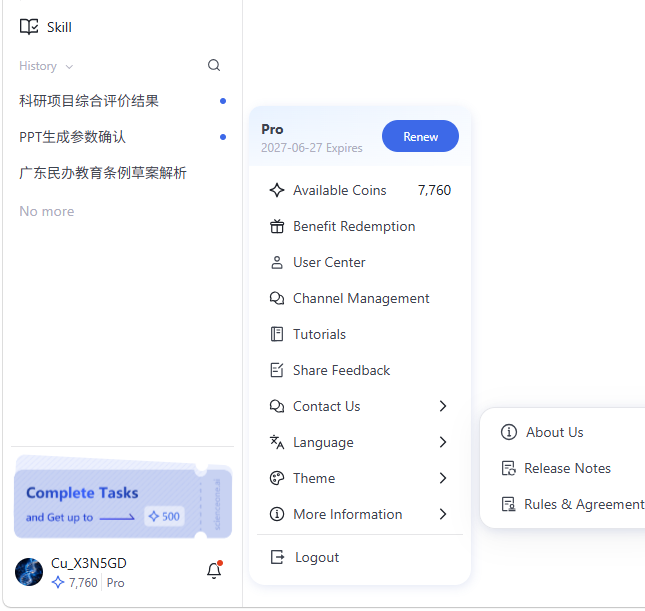The image size is (645, 611).
Task: Click the Pro label beside the coin balance
Action: [116, 583]
